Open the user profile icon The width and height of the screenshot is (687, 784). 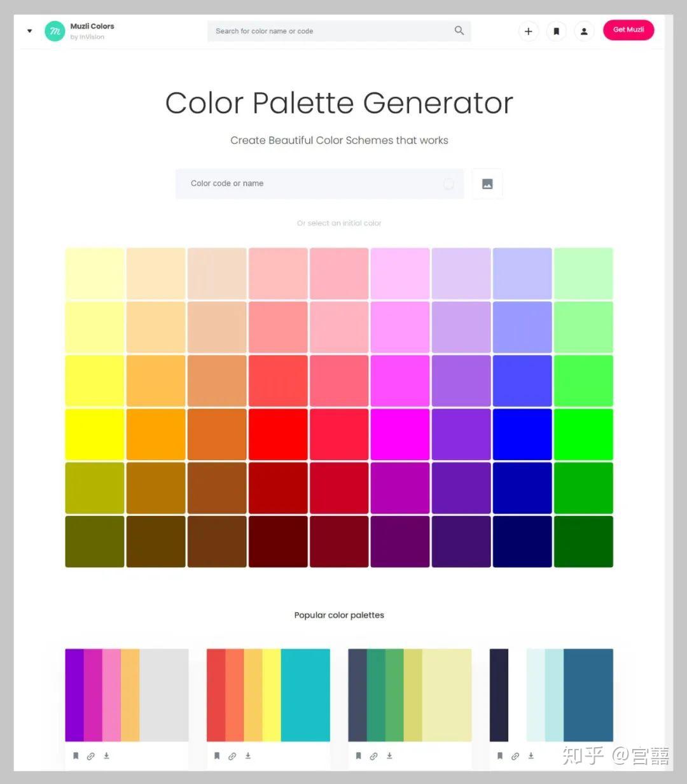pos(584,31)
